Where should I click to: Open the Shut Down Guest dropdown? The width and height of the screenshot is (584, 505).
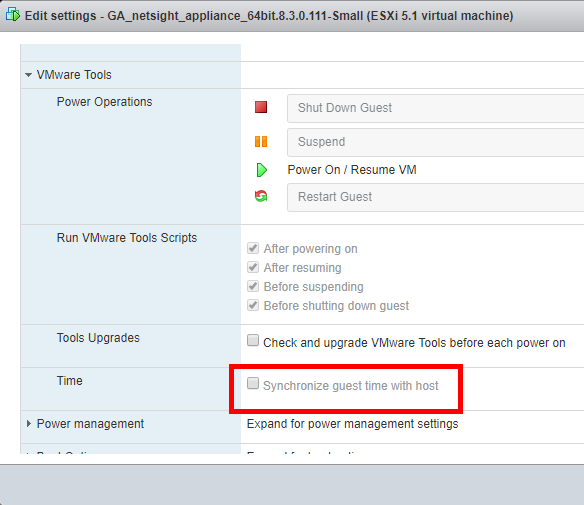click(x=435, y=108)
